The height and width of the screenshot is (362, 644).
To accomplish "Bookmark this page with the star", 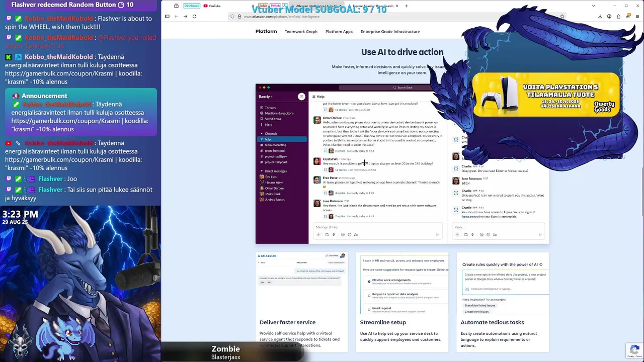I will (562, 17).
